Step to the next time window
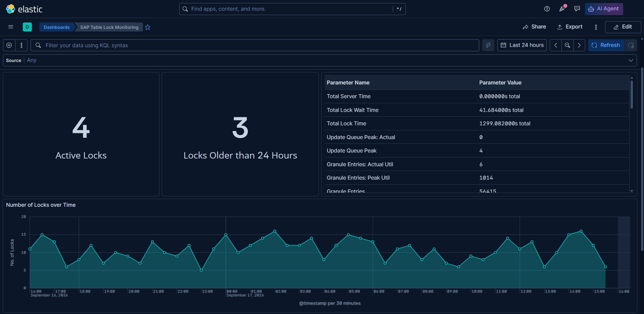The width and height of the screenshot is (644, 314). tap(579, 45)
